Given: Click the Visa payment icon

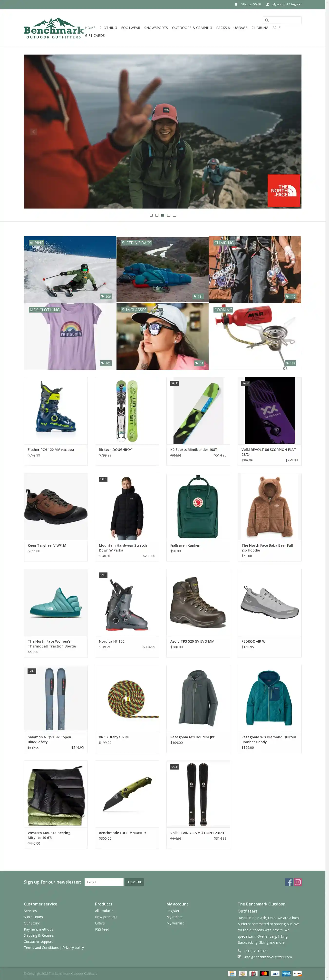Looking at the screenshot, I should (x=275, y=973).
